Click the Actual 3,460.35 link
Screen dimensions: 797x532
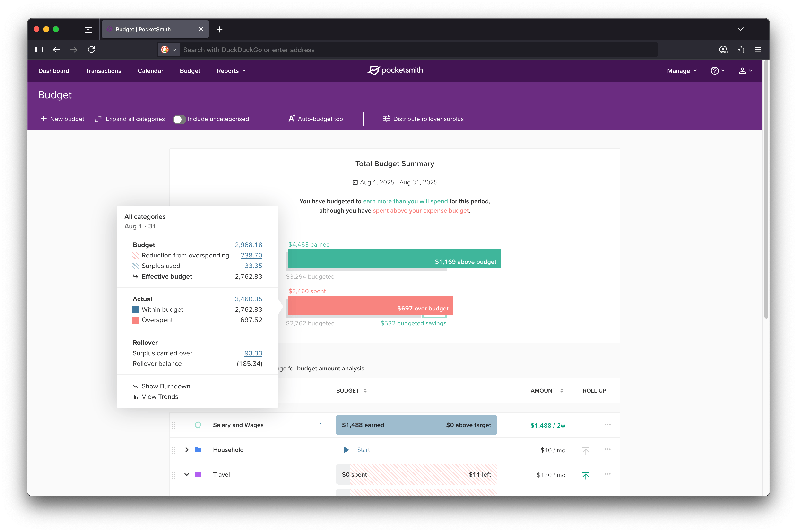[248, 299]
